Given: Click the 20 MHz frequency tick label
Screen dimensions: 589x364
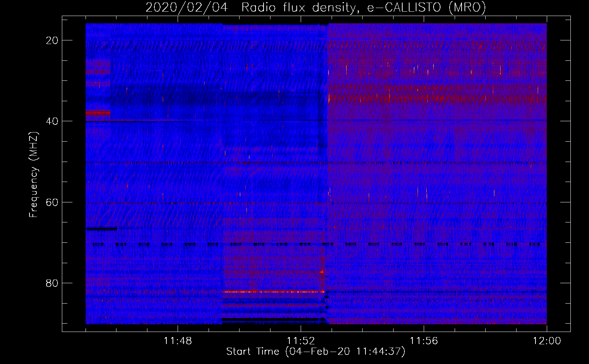Looking at the screenshot, I should click(x=52, y=40).
